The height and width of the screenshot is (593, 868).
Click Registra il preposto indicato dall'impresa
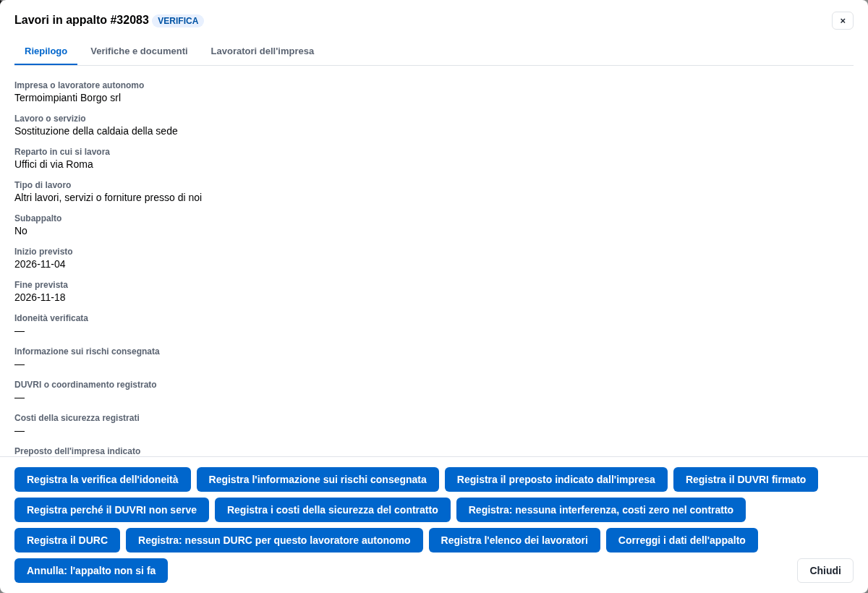point(556,479)
